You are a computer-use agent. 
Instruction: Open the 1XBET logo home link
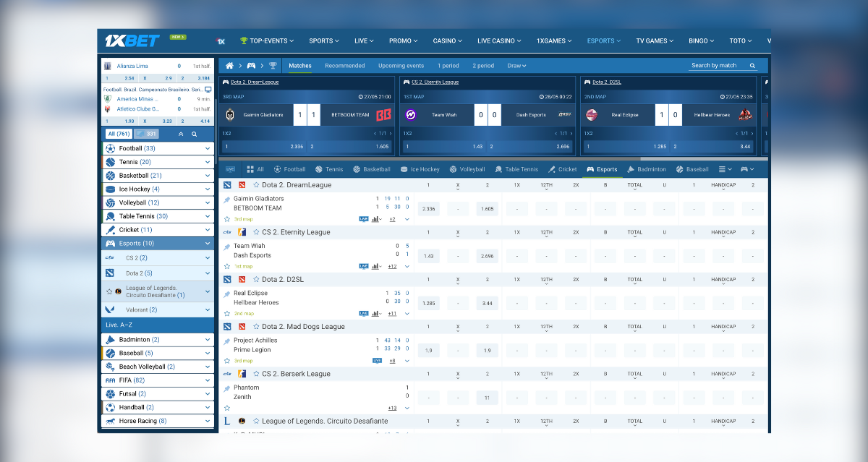tap(131, 41)
